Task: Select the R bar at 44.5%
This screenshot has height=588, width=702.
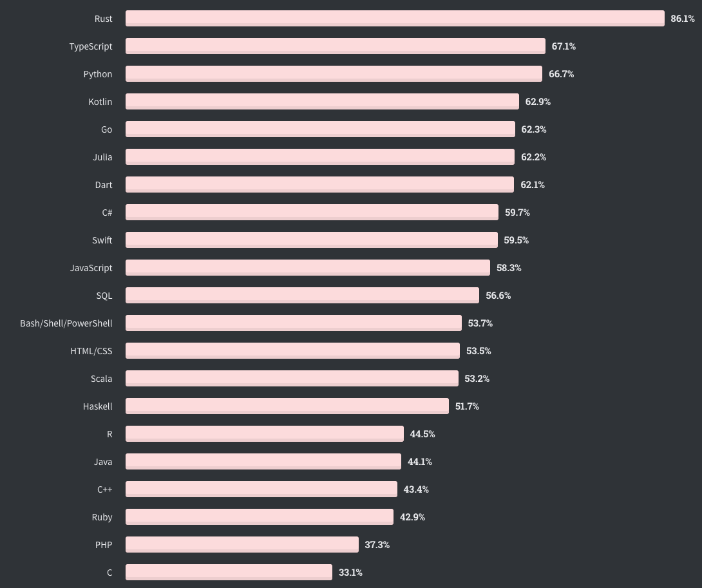Action: (x=265, y=433)
